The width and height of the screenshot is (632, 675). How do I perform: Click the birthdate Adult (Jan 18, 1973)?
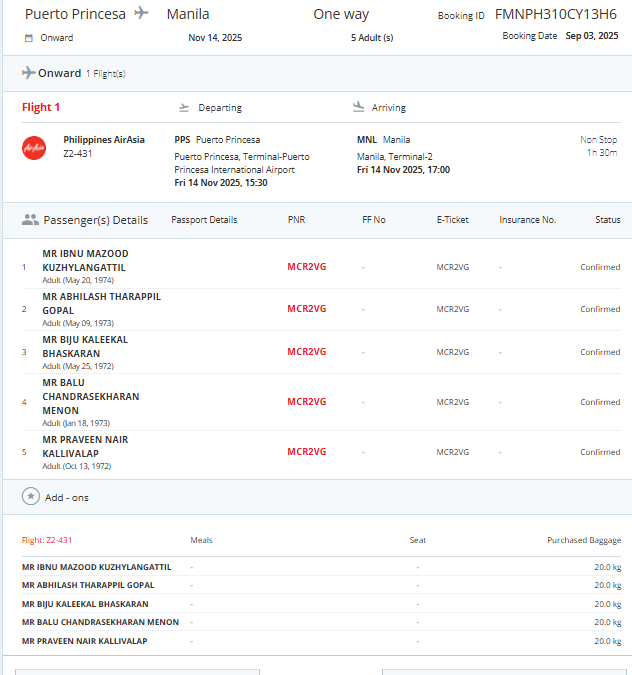click(x=76, y=424)
